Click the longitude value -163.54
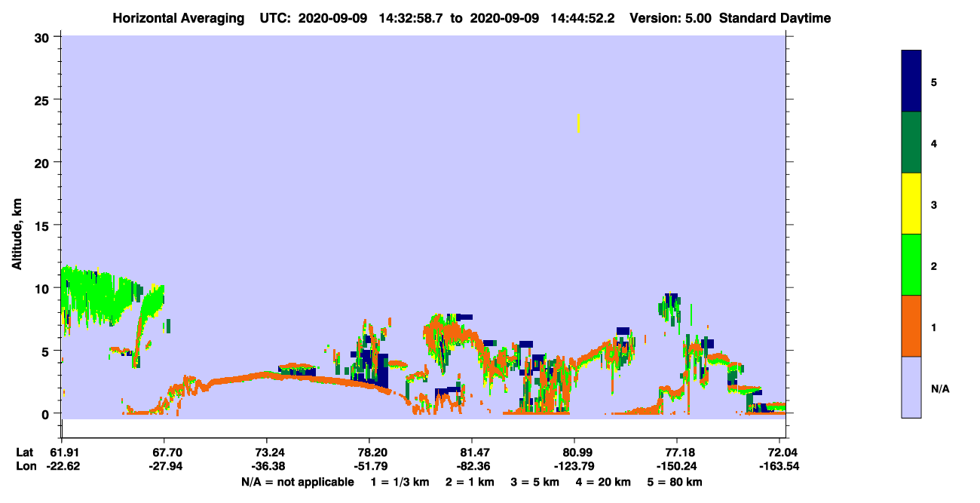The width and height of the screenshot is (980, 503). tap(780, 466)
